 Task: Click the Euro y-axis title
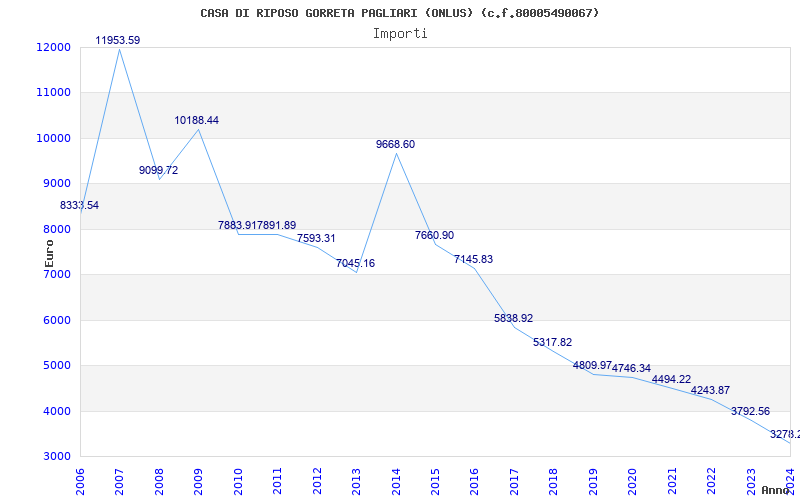point(49,254)
